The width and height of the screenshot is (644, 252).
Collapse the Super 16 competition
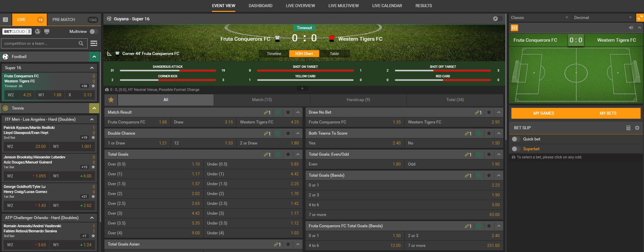pos(92,68)
